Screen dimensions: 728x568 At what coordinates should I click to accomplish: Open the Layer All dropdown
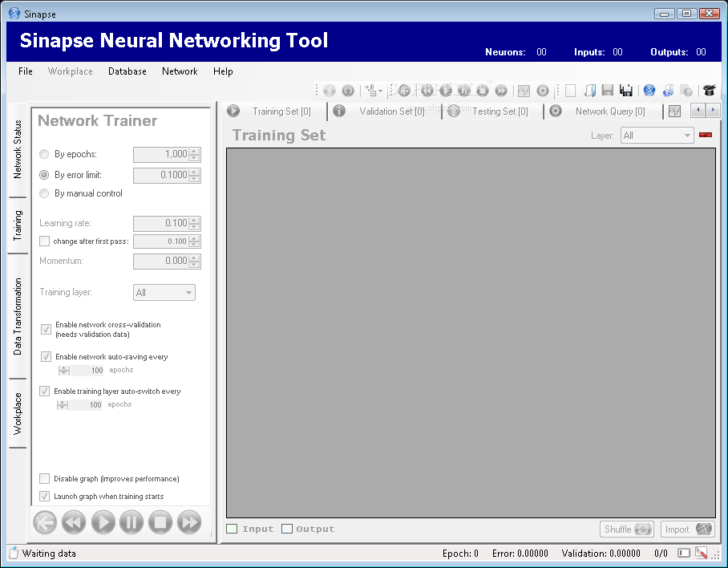[x=657, y=135]
